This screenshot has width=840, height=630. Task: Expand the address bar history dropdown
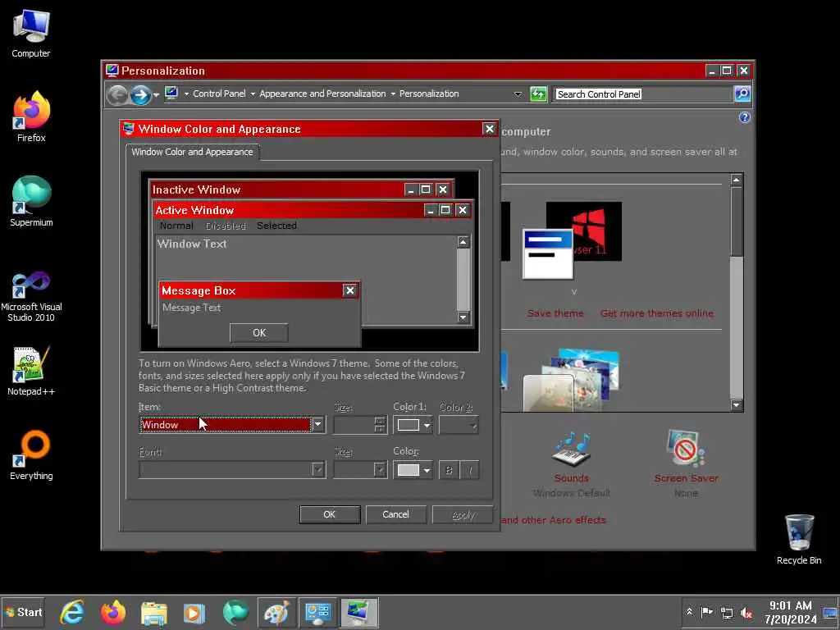pyautogui.click(x=518, y=94)
